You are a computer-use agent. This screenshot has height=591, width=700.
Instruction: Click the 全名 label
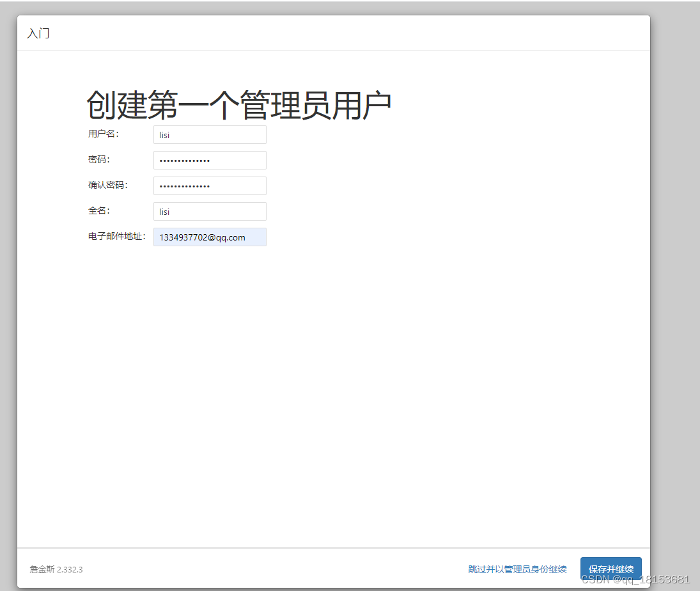tap(98, 210)
